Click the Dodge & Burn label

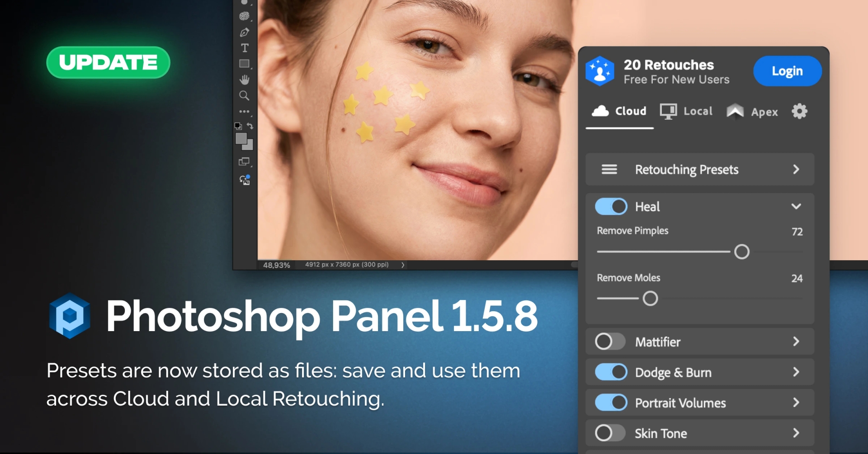(673, 373)
